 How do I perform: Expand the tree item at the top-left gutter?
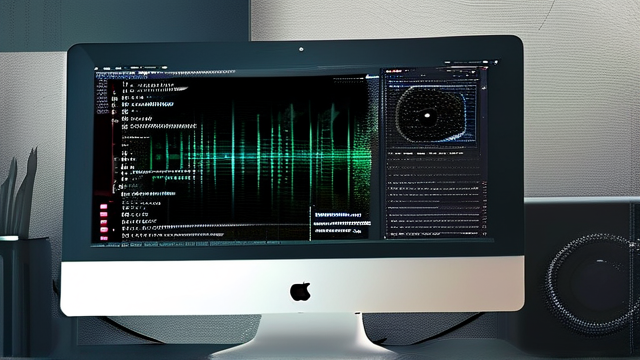point(115,93)
